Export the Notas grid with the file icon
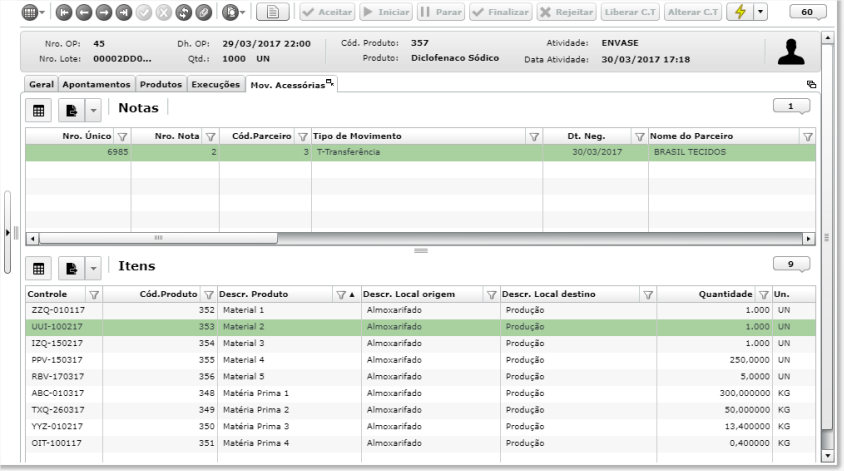 coord(71,111)
